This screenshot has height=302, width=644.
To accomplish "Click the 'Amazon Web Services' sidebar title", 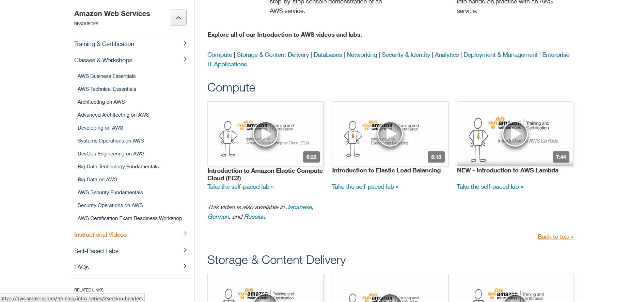I will tap(112, 14).
